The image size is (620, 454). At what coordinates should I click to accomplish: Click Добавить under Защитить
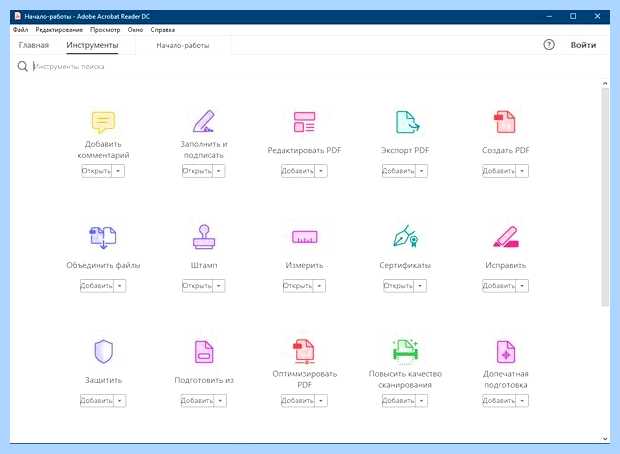96,401
